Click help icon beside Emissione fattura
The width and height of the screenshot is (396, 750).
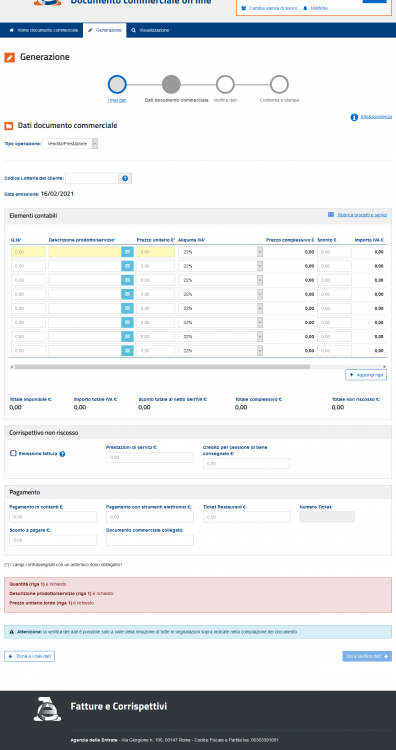tap(62, 454)
